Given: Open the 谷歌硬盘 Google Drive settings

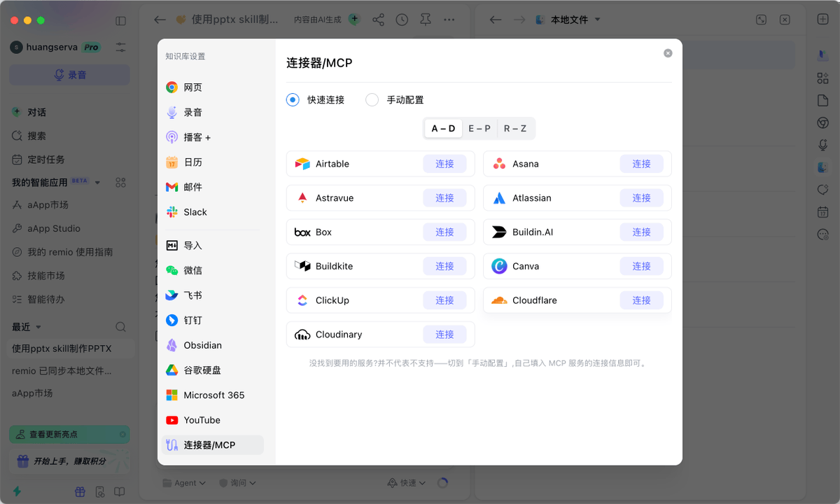Looking at the screenshot, I should 213,370.
